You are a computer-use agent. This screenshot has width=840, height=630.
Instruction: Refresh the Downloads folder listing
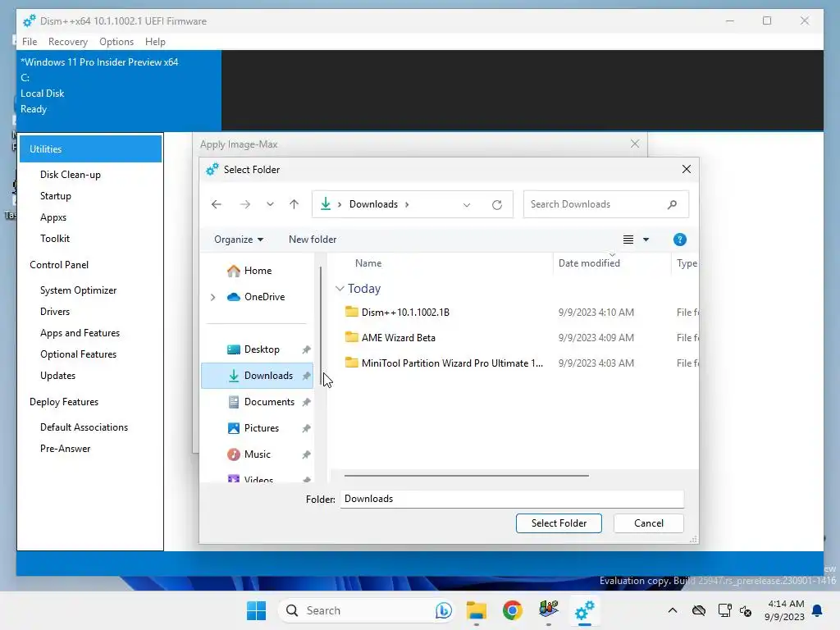tap(497, 204)
